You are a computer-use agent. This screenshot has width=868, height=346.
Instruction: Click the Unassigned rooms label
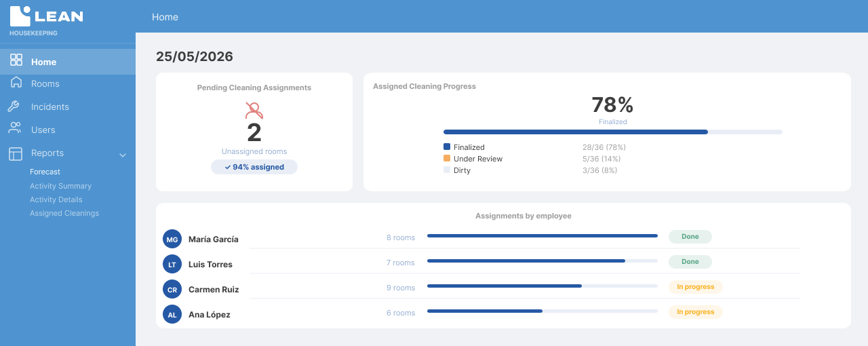254,151
